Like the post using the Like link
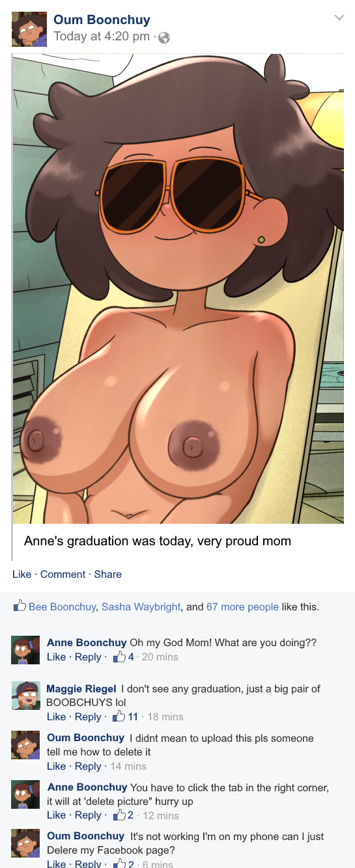355x868 pixels. pos(21,574)
